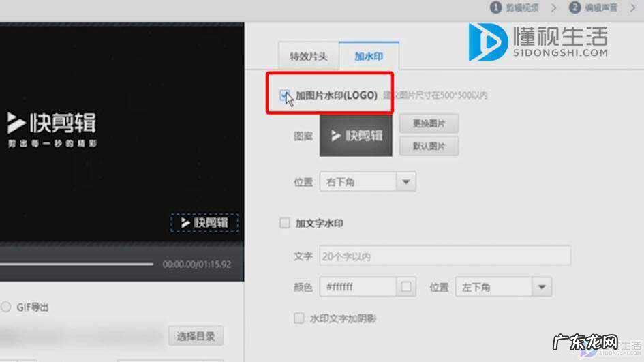Select the GIF导出 radio button

5,307
